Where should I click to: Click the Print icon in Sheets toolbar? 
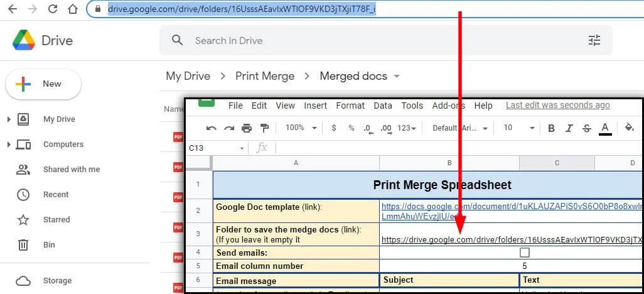pyautogui.click(x=247, y=128)
